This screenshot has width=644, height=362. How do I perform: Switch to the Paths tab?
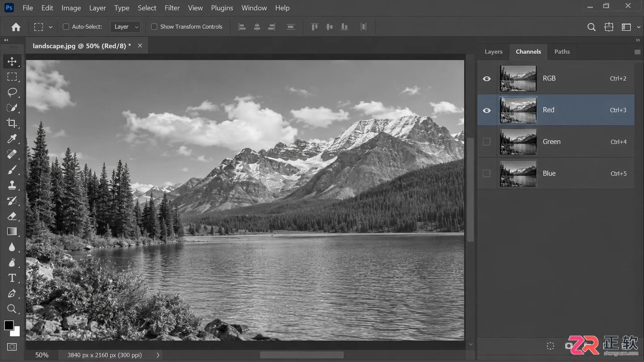pos(562,52)
